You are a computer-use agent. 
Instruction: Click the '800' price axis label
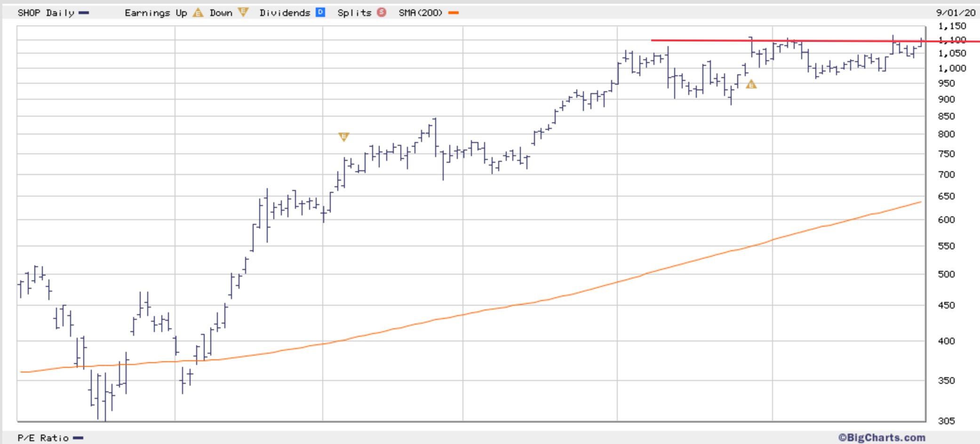947,134
